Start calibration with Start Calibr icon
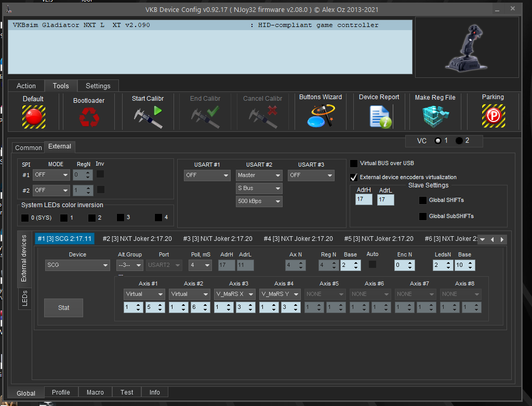Image resolution: width=532 pixels, height=406 pixels. (x=148, y=116)
